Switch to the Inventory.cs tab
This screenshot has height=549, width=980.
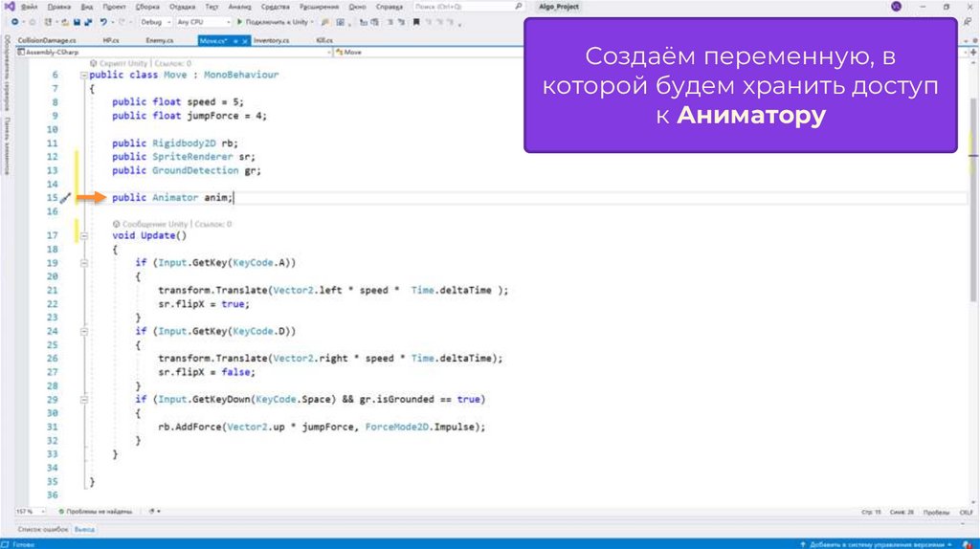(271, 40)
